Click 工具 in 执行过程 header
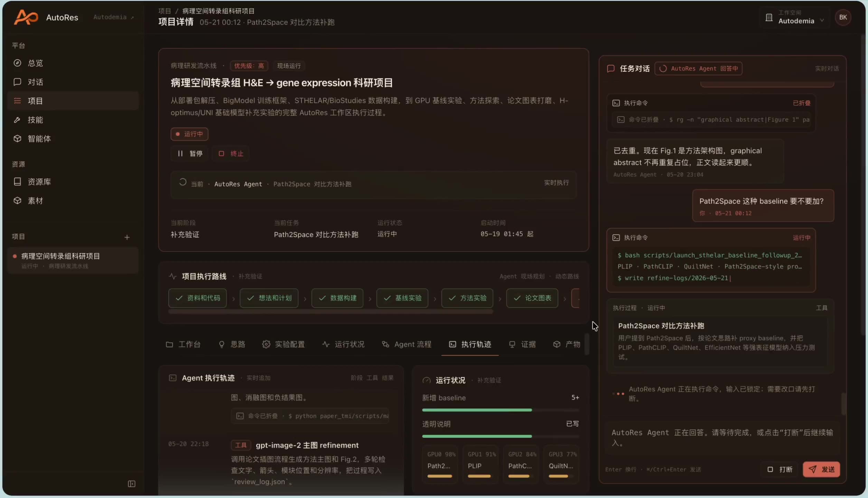 821,308
